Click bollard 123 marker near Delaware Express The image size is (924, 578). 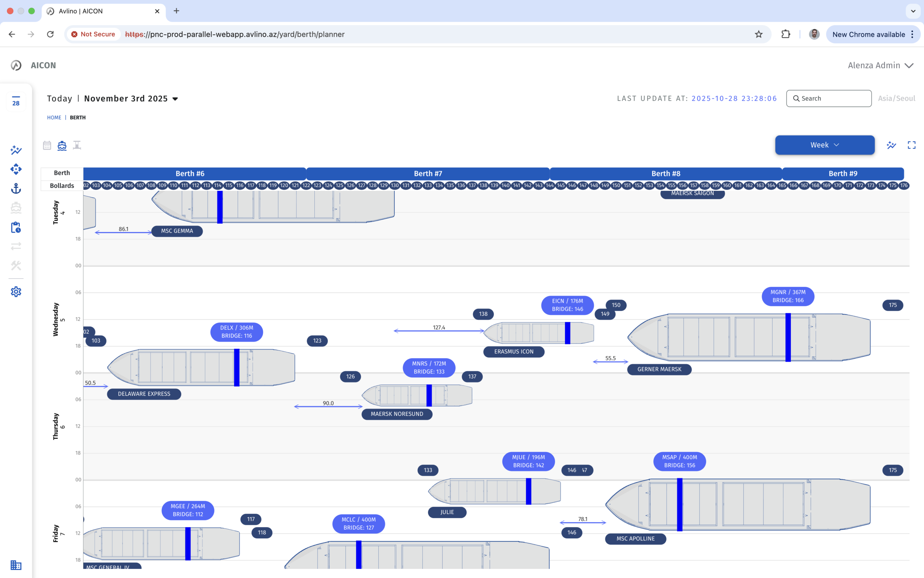point(317,341)
